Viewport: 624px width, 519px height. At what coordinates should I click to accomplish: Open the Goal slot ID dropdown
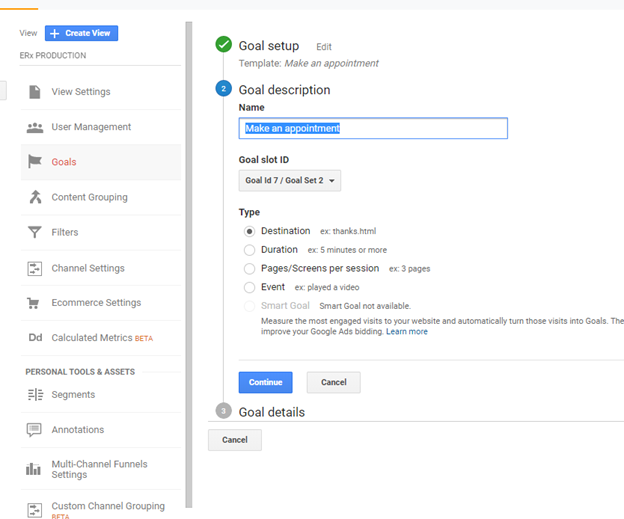click(x=290, y=181)
